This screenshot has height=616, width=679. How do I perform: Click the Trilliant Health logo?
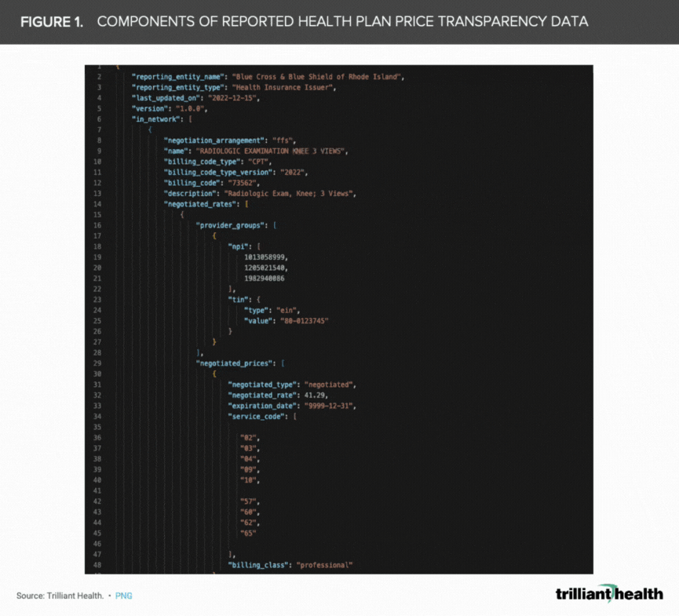coord(609,593)
